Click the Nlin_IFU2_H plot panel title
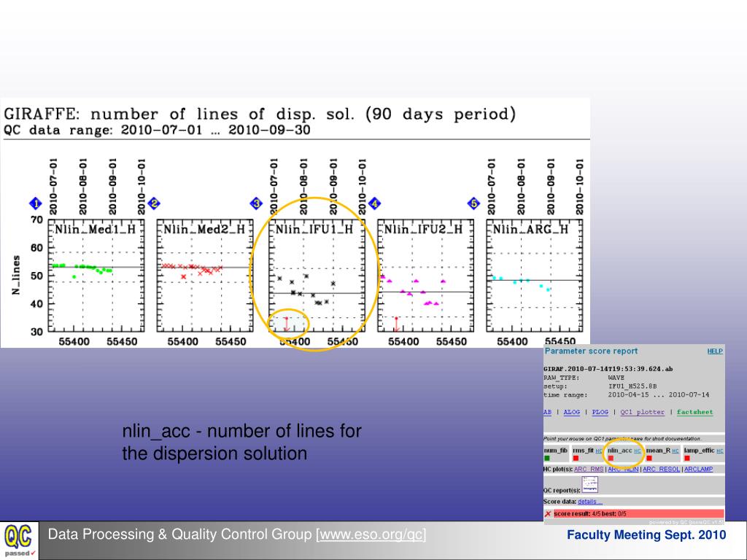Screen dimensions: 747x560 (x=423, y=230)
